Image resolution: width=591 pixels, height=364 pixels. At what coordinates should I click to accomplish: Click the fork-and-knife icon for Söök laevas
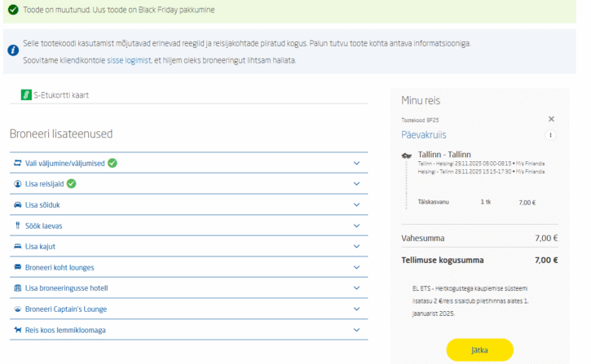coord(18,225)
